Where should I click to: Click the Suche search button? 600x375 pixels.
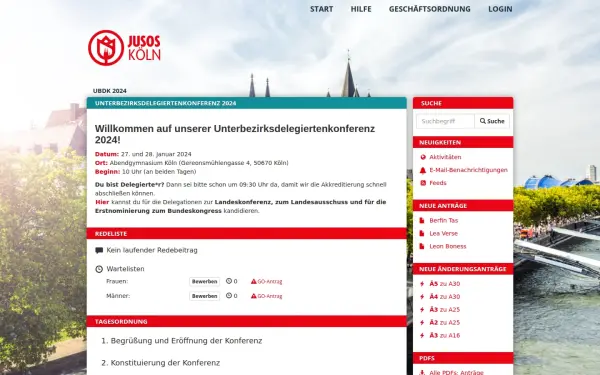492,121
